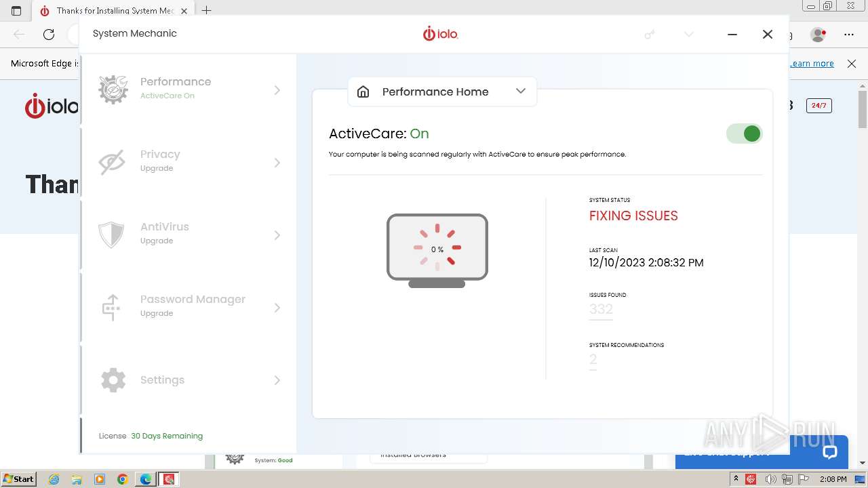Click the Edge refresh page icon
The height and width of the screenshot is (488, 868).
49,34
